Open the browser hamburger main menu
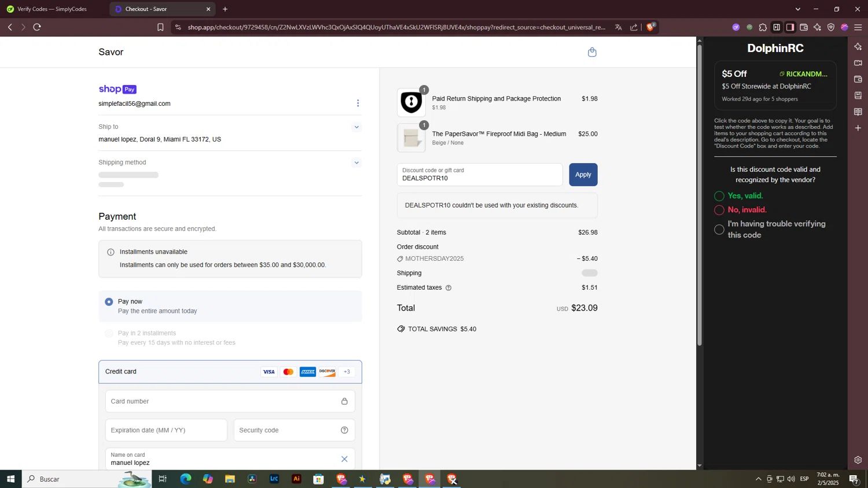The width and height of the screenshot is (868, 488). [x=858, y=27]
